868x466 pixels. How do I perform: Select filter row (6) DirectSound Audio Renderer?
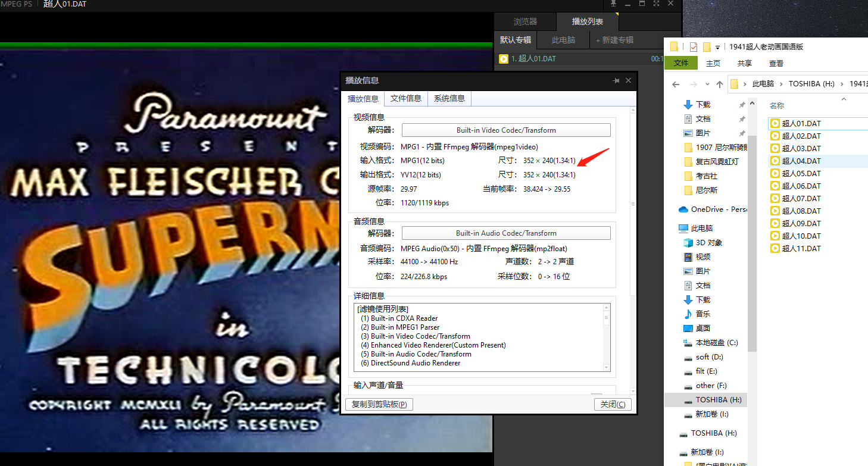(x=410, y=363)
